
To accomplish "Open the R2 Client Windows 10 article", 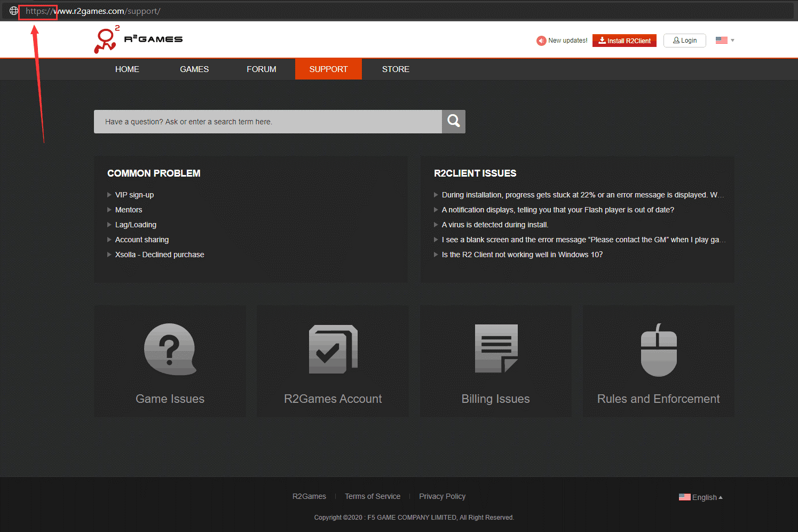I will pyautogui.click(x=522, y=255).
